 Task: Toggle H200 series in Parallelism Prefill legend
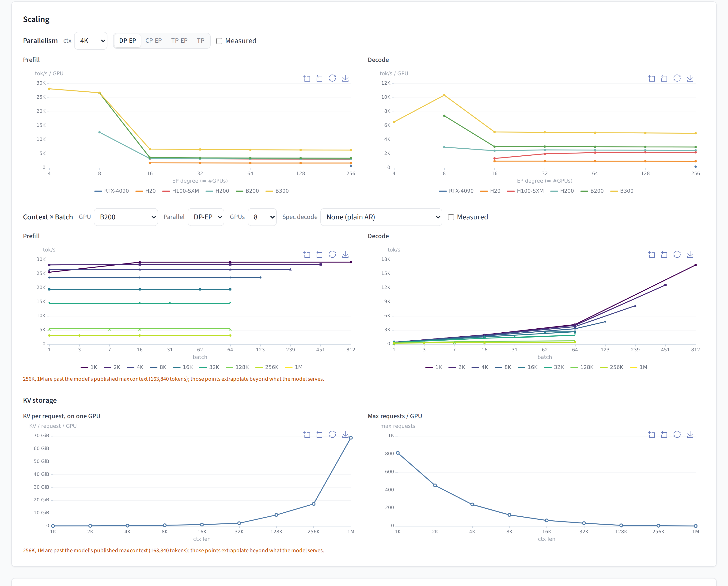tap(217, 191)
